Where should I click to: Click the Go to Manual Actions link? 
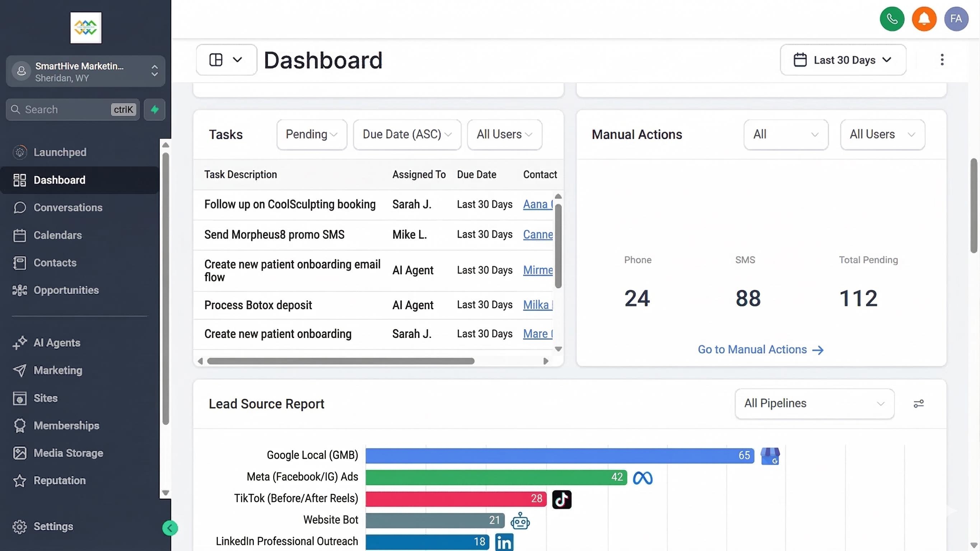[760, 349]
